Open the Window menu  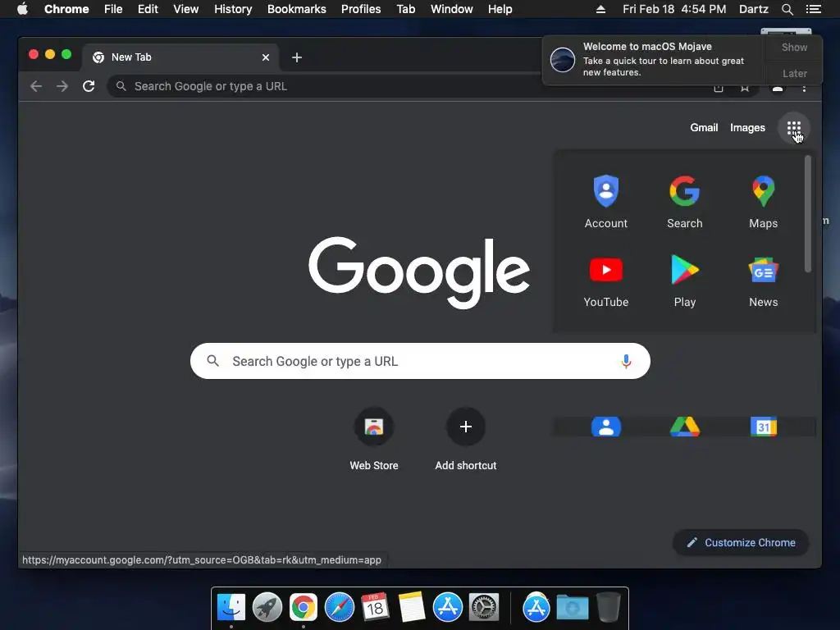click(x=452, y=9)
